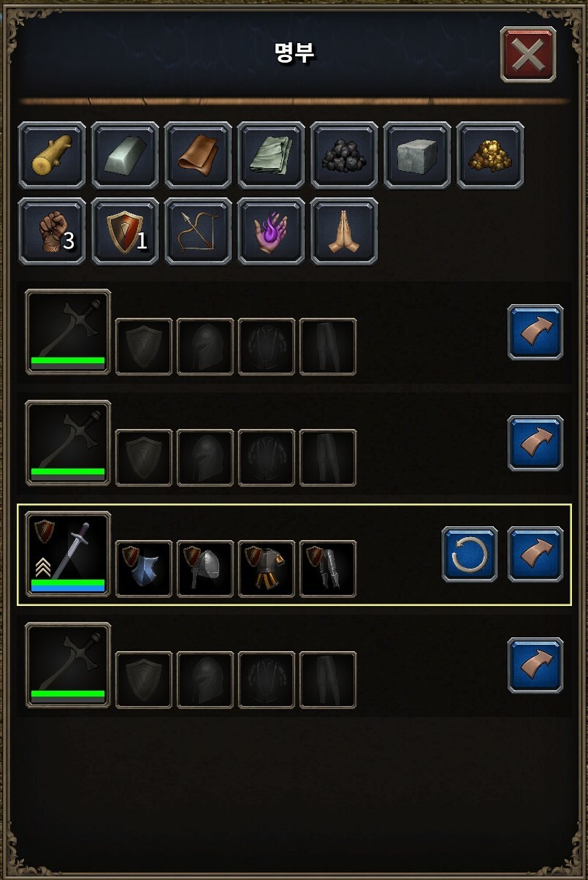Select the equipped steel helmet slot
The image size is (588, 880).
pyautogui.click(x=205, y=569)
